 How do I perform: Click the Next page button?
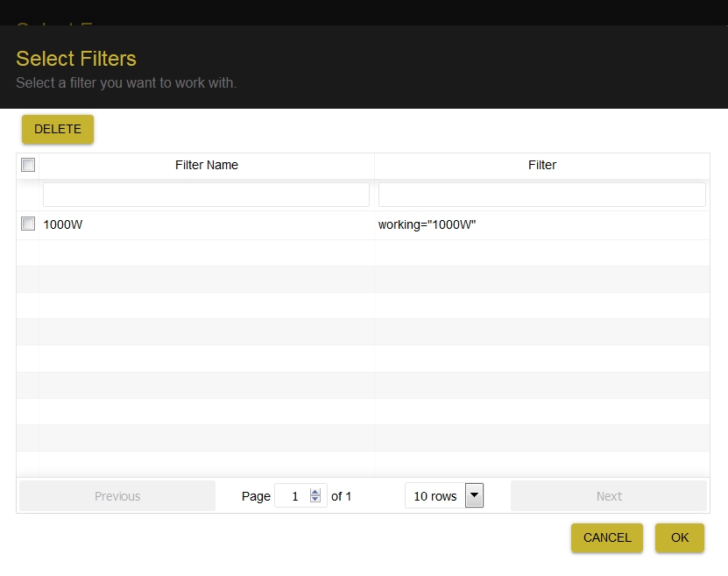click(609, 496)
